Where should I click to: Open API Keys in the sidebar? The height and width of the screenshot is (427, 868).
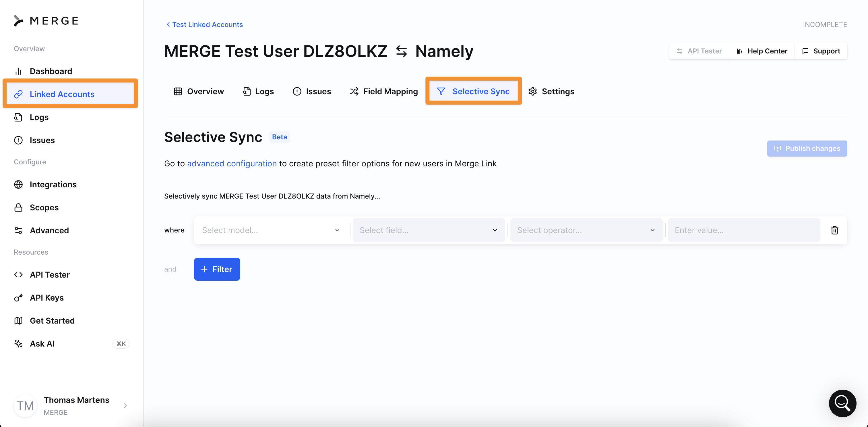tap(46, 297)
